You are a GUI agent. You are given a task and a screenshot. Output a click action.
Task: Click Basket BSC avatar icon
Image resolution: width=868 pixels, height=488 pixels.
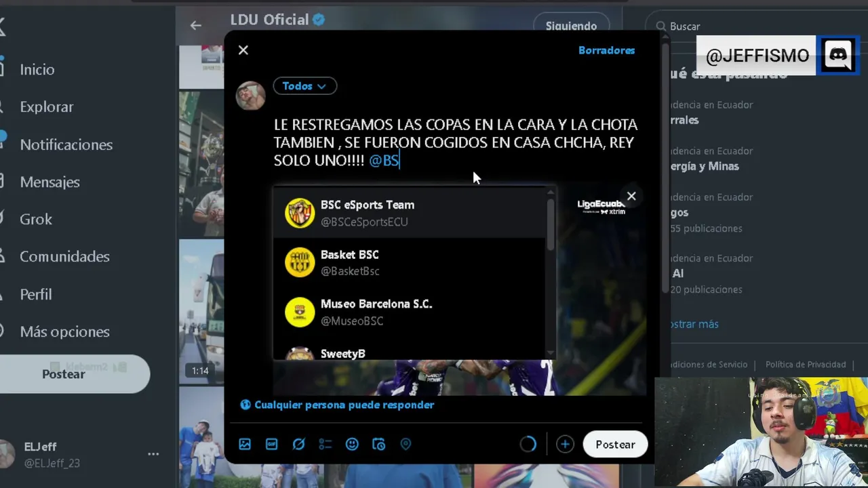tap(300, 262)
